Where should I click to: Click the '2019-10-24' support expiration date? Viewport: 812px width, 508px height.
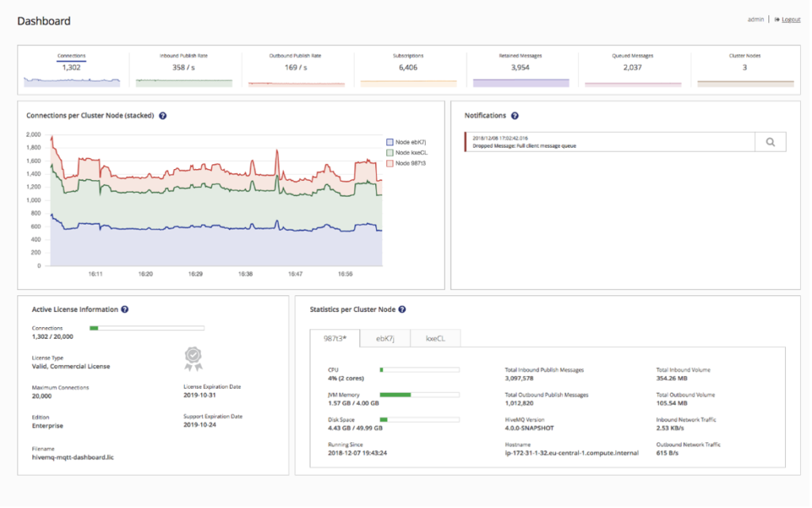pyautogui.click(x=199, y=425)
